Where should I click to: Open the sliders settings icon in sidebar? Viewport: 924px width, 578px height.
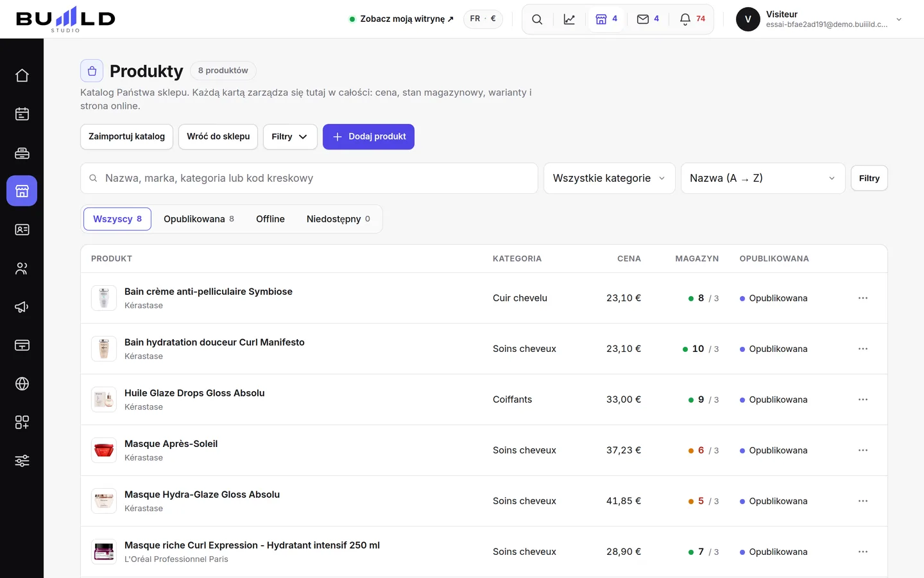22,460
